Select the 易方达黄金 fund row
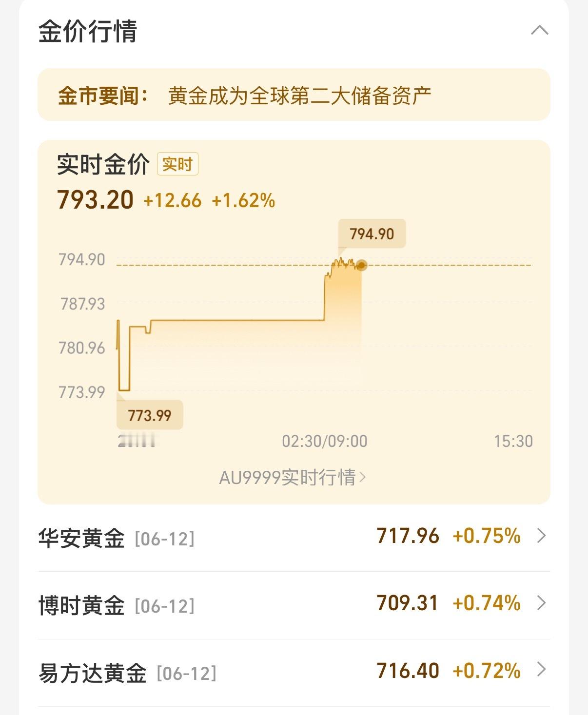588x715 pixels. click(x=294, y=673)
